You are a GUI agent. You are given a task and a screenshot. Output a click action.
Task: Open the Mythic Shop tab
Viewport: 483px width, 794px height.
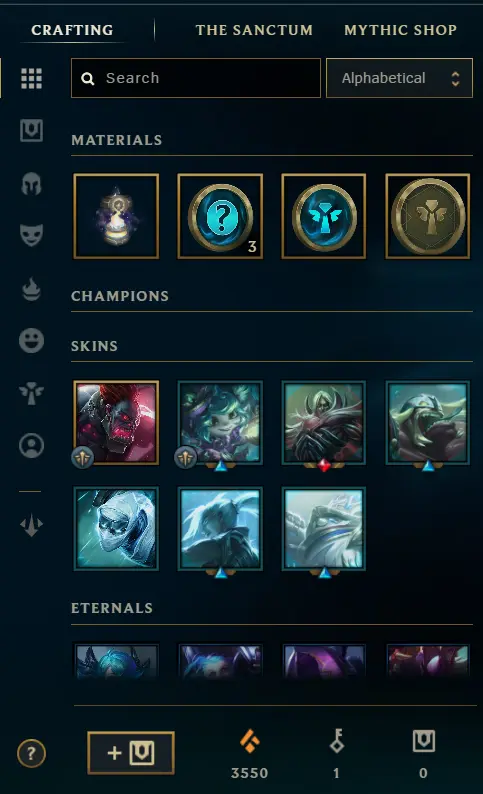click(400, 30)
